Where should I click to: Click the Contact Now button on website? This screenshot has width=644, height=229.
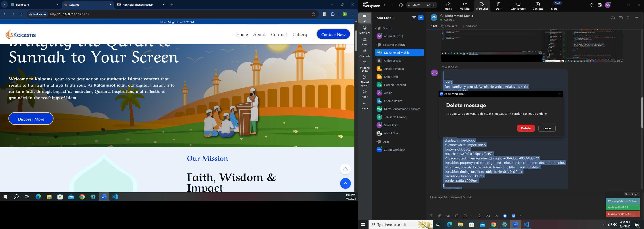tap(333, 34)
